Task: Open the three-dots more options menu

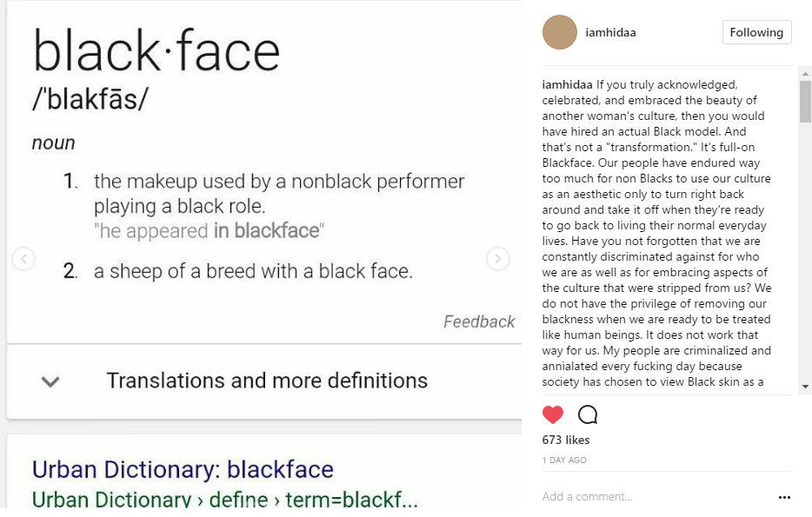Action: [784, 497]
